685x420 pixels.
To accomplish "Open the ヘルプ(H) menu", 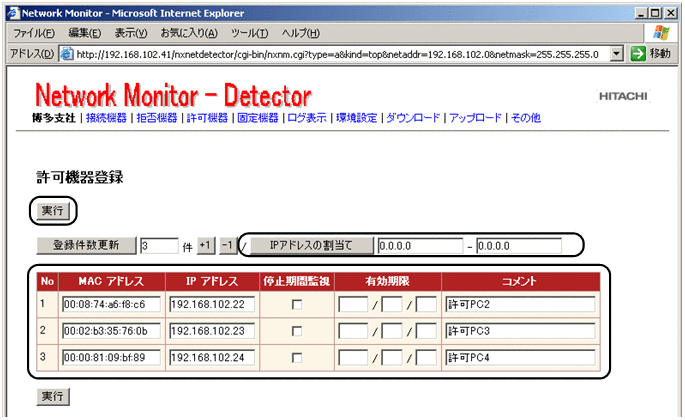I will 301,33.
